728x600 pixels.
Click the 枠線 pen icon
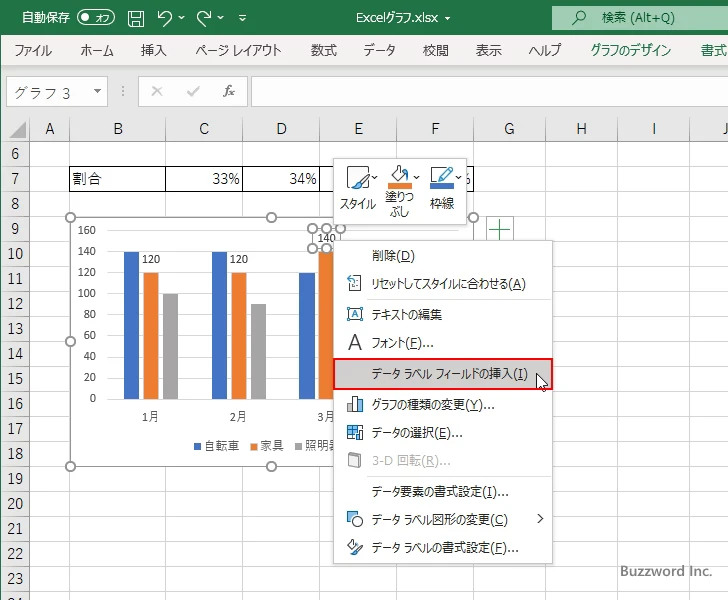(x=442, y=178)
